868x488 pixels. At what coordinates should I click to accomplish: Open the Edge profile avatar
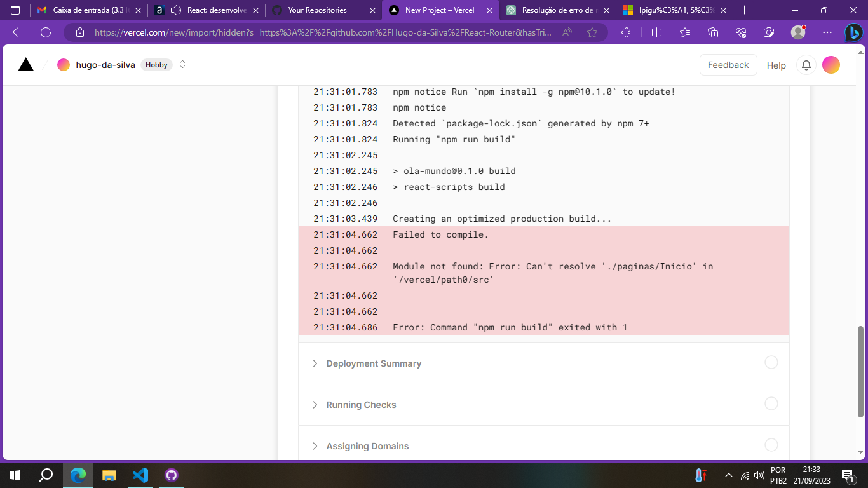tap(798, 32)
